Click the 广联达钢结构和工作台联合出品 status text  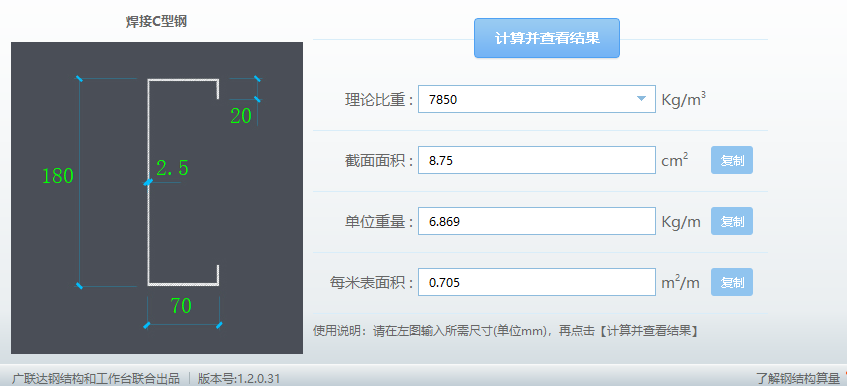[x=96, y=378]
